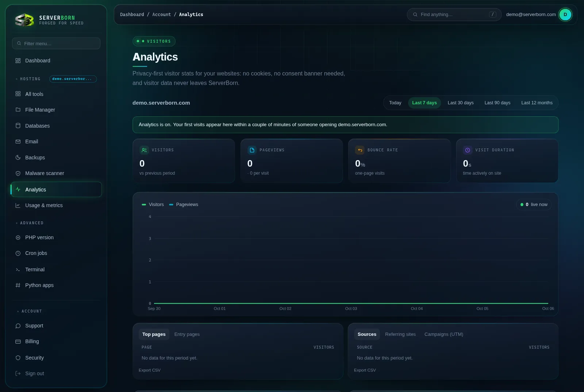Viewport: 584px width, 392px height.
Task: Switch to the Campaigns (UTM) tab
Action: [444, 334]
